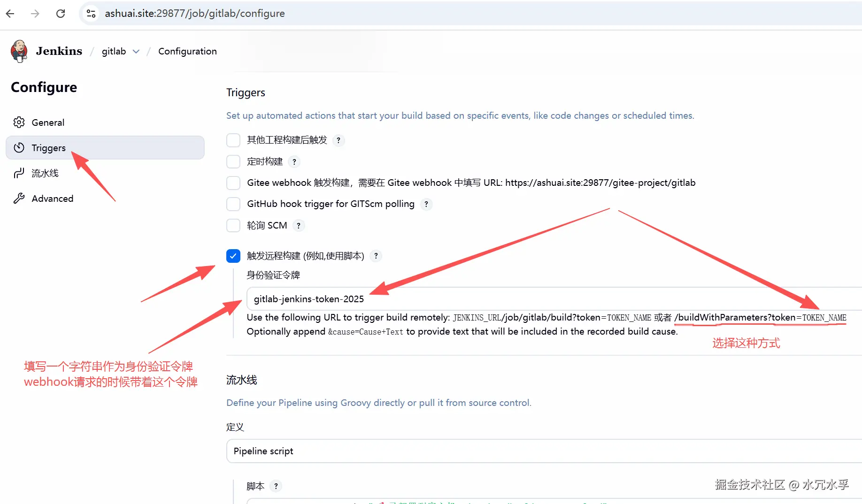The image size is (862, 504).
Task: Reload the page with the refresh icon
Action: (x=61, y=14)
